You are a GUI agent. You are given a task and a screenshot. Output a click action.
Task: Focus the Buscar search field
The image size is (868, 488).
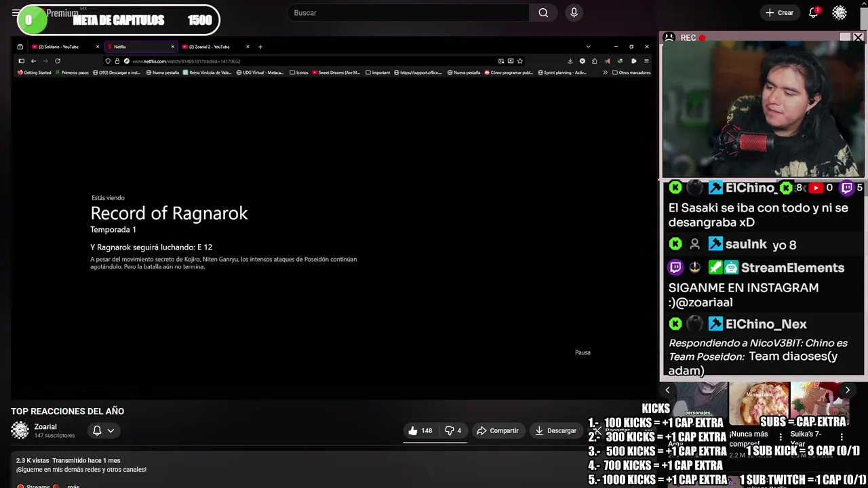click(408, 13)
